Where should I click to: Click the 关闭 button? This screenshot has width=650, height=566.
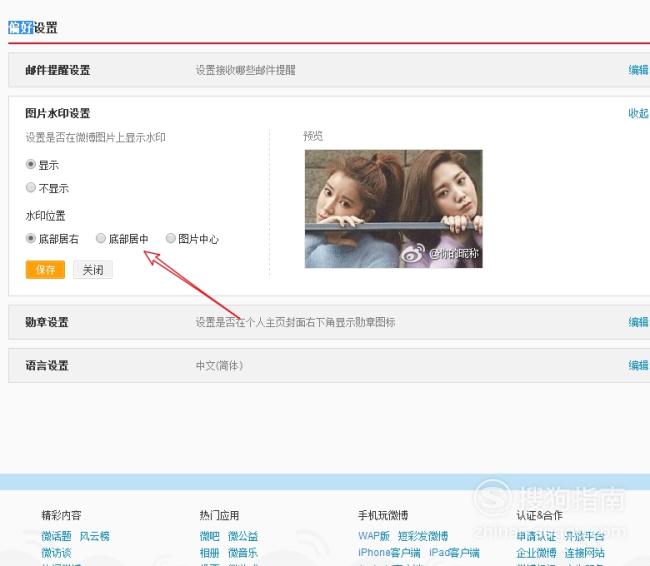93,270
